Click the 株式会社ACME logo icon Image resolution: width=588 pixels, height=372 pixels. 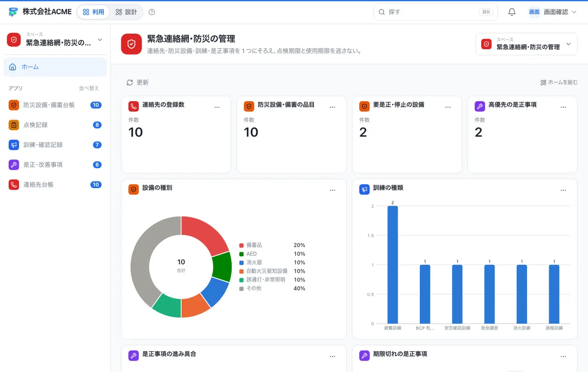(13, 12)
